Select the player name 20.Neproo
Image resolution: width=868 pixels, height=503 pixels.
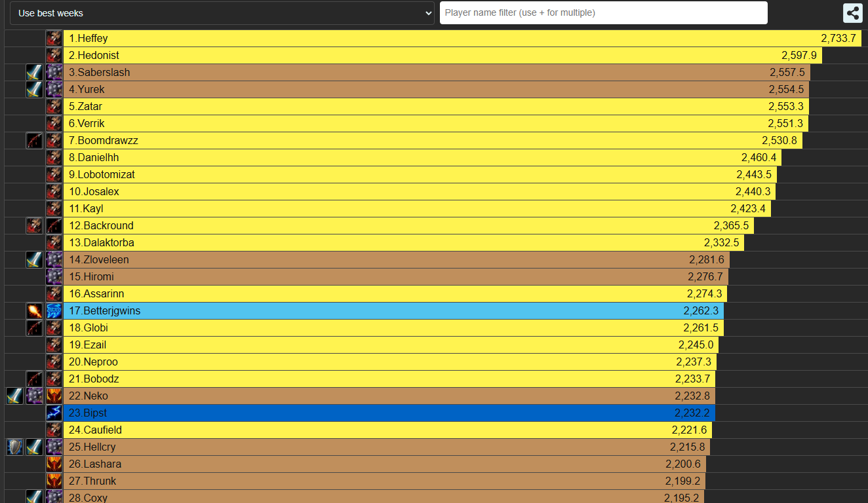point(94,362)
